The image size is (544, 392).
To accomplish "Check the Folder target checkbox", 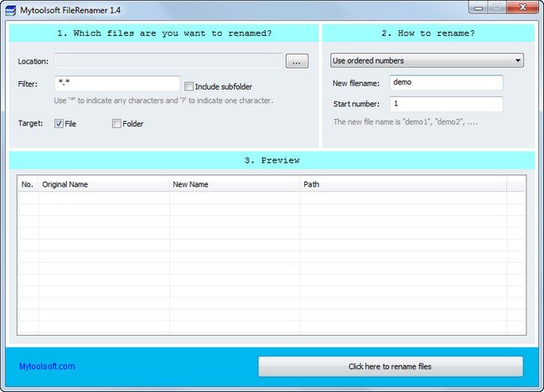I will click(x=117, y=123).
